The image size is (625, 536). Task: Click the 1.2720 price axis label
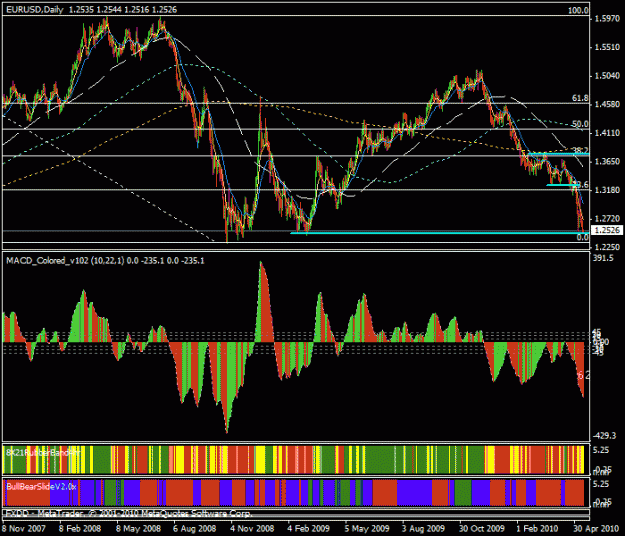click(x=607, y=219)
